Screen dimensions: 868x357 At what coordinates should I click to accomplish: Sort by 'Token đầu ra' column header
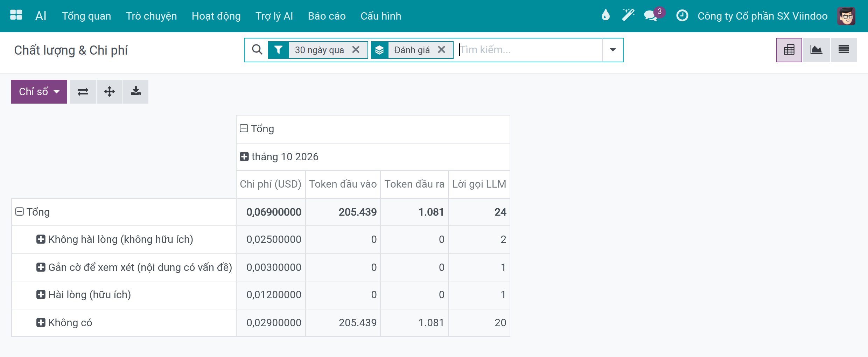click(x=414, y=184)
